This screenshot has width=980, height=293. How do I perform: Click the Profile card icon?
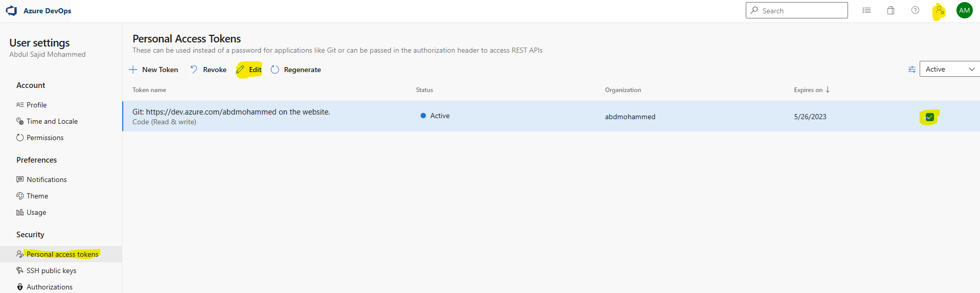[20, 105]
